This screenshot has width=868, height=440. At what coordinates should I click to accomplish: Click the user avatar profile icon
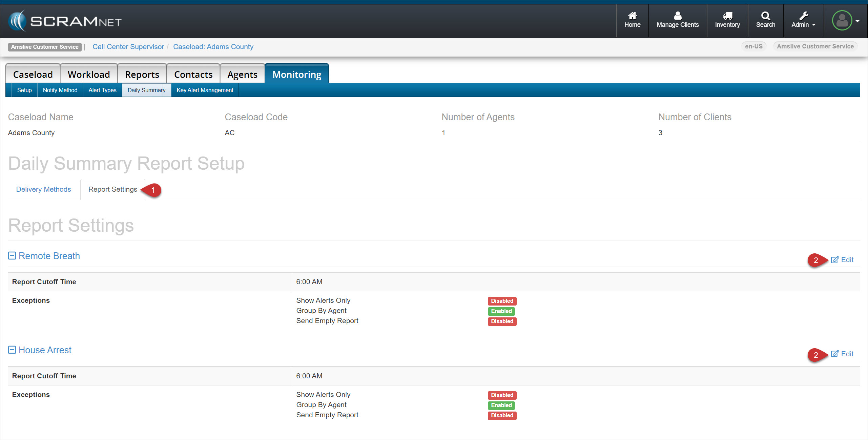[x=842, y=21]
